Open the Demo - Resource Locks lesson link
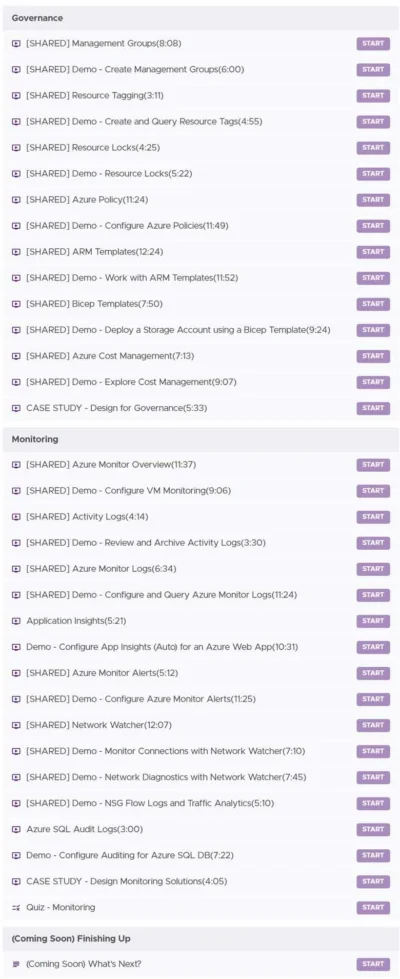 click(x=109, y=174)
